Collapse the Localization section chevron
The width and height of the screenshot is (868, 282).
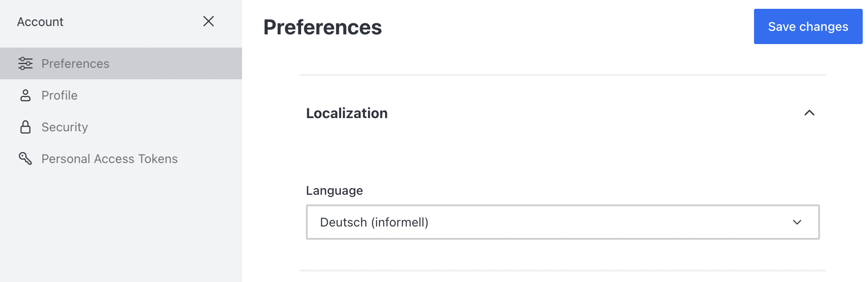[809, 113]
